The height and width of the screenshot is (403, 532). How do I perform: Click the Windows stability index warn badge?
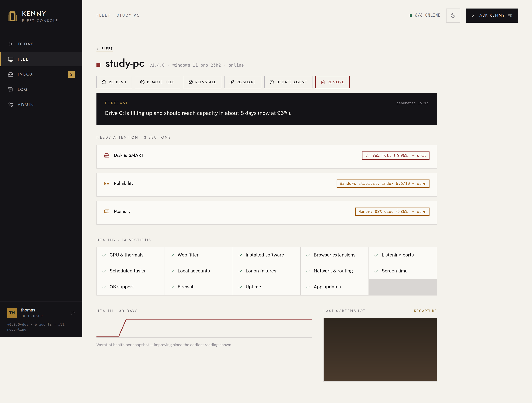coord(383,184)
